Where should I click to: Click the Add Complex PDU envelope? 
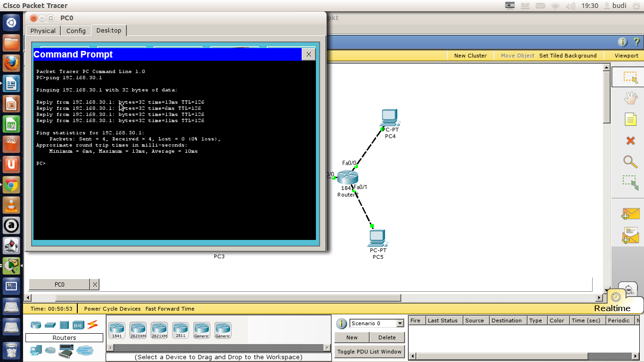[630, 235]
